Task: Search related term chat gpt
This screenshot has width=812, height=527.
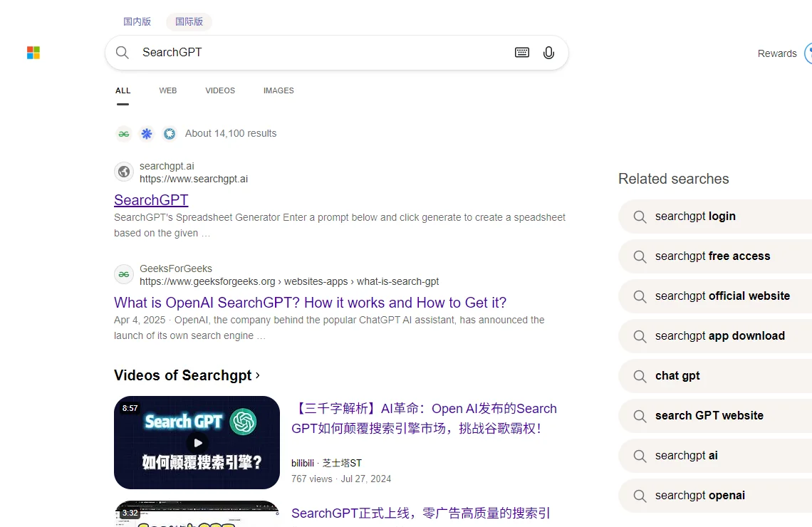Action: (715, 376)
